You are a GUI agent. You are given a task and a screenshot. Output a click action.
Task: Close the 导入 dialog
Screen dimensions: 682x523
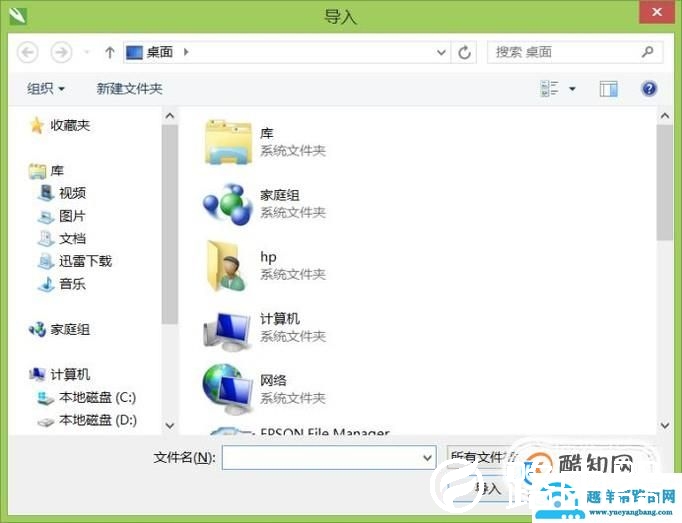pos(657,12)
